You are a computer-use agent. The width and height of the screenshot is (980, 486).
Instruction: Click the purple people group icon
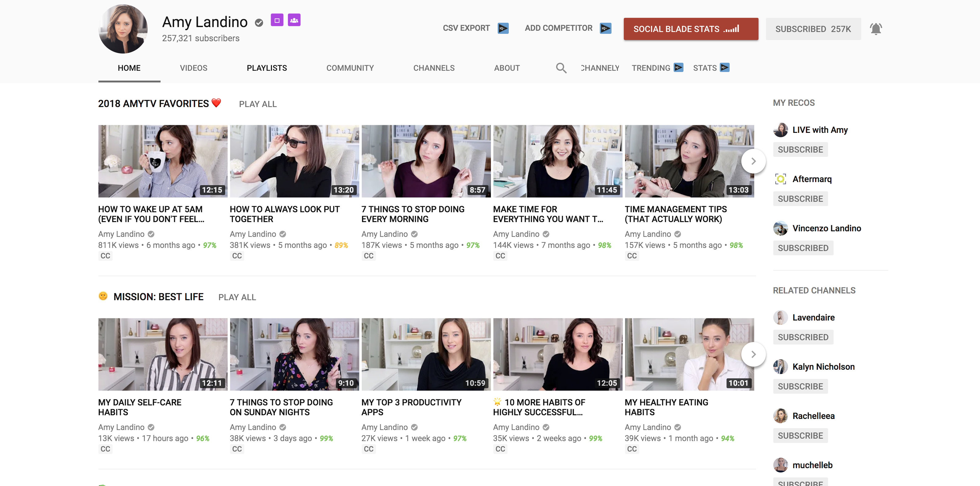tap(294, 20)
